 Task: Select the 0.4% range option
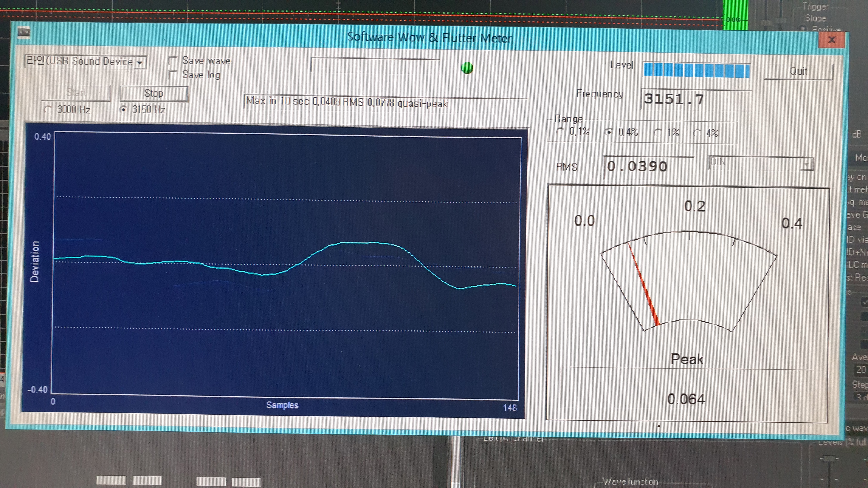tap(609, 132)
